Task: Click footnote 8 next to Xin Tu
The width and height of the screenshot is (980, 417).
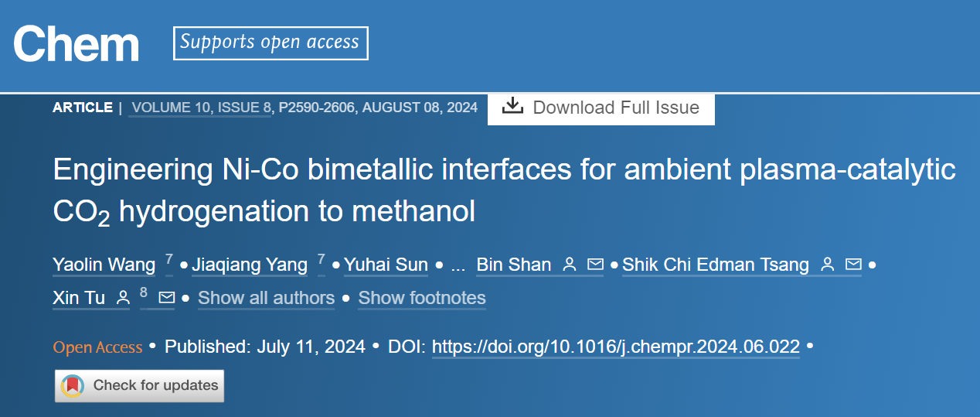Action: click(x=144, y=293)
